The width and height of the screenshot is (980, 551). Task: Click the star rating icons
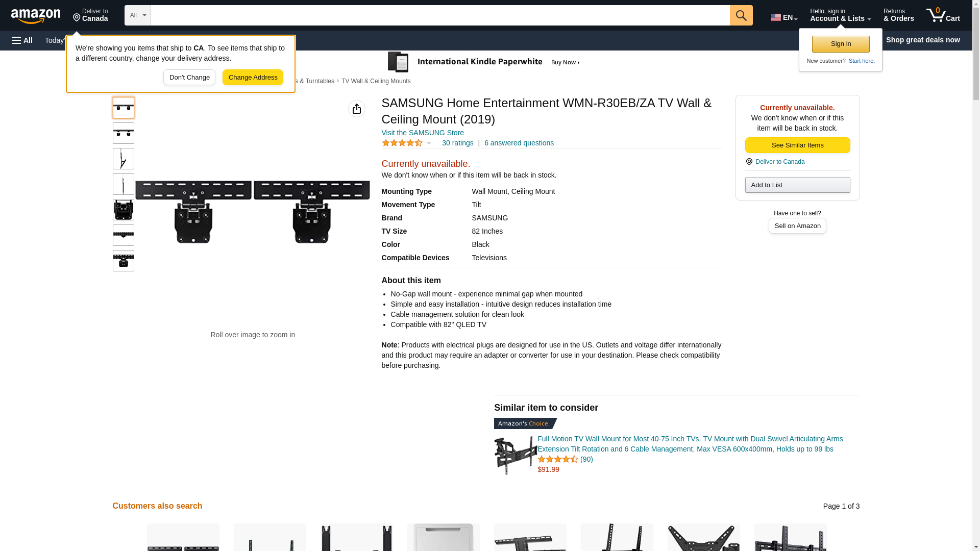pyautogui.click(x=402, y=143)
